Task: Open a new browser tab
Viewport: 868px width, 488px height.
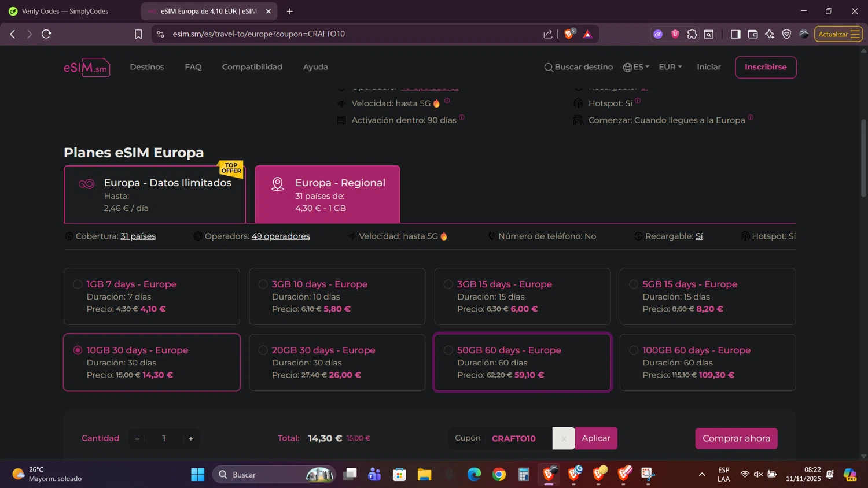Action: (x=290, y=11)
